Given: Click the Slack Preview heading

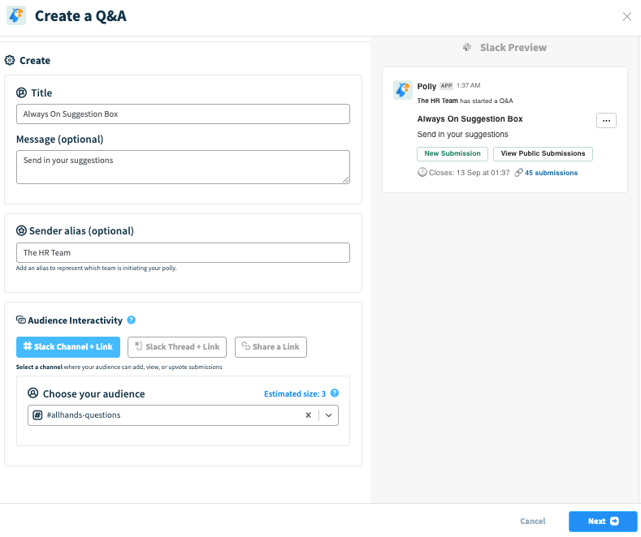Looking at the screenshot, I should [x=513, y=47].
